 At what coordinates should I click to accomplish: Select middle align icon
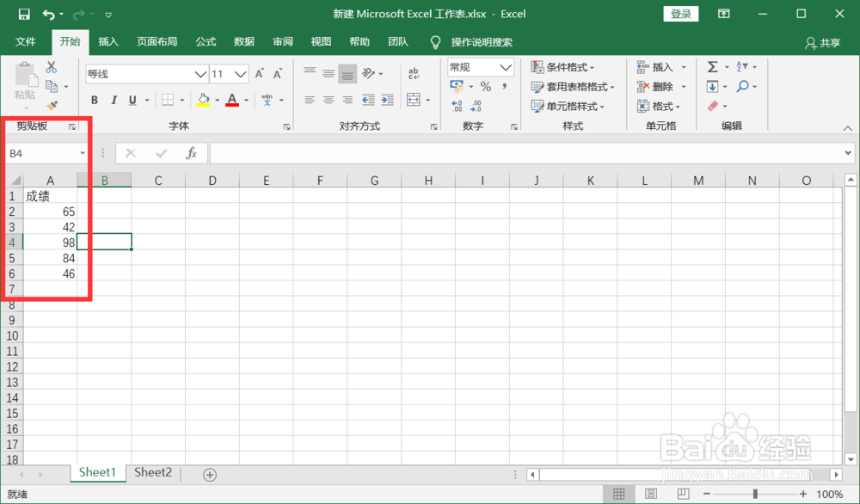329,73
